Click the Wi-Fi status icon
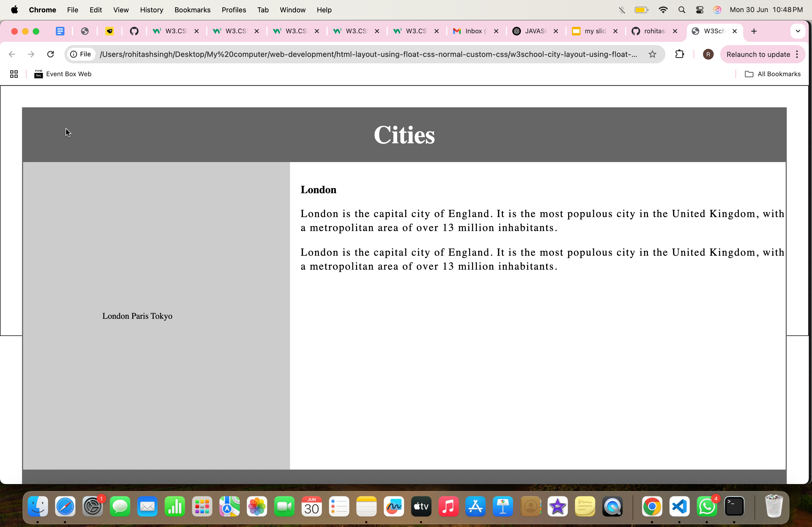 coord(663,10)
